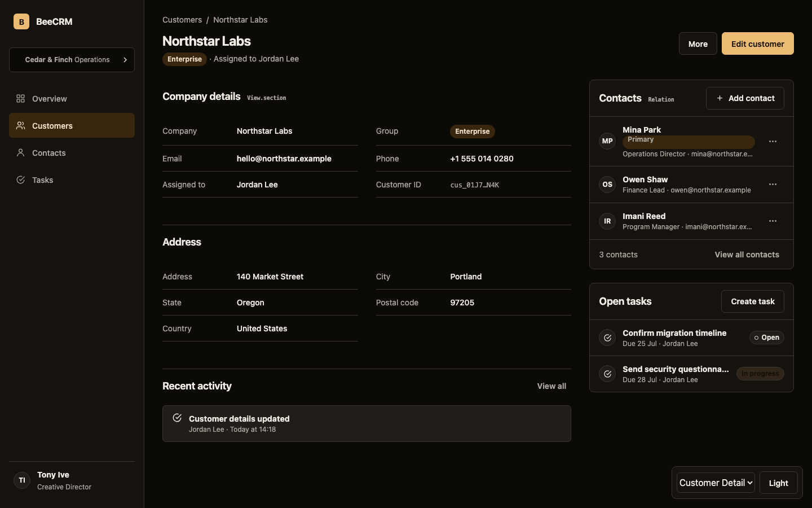This screenshot has width=812, height=508.
Task: Go to Overview in the sidebar
Action: (72, 99)
